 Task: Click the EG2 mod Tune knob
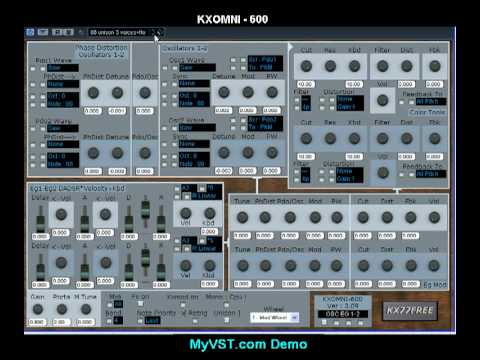click(242, 266)
